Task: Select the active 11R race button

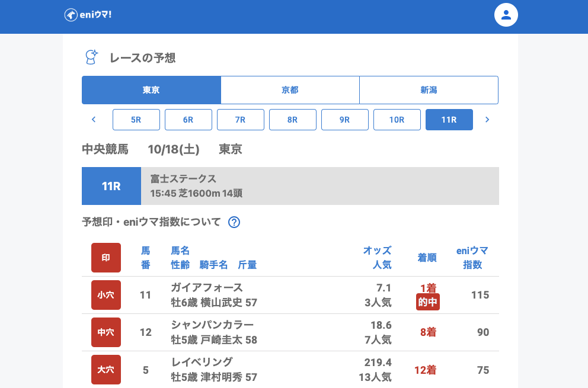Action: pos(449,120)
